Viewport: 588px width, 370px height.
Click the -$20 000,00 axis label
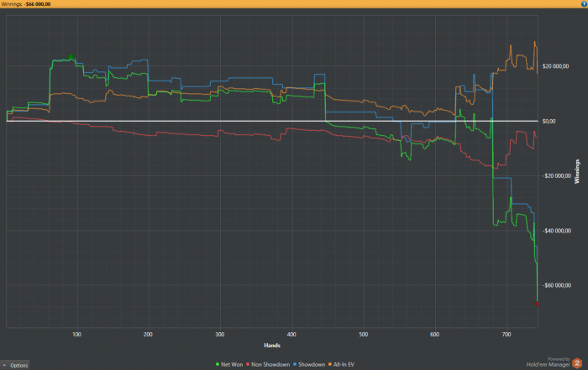point(557,176)
